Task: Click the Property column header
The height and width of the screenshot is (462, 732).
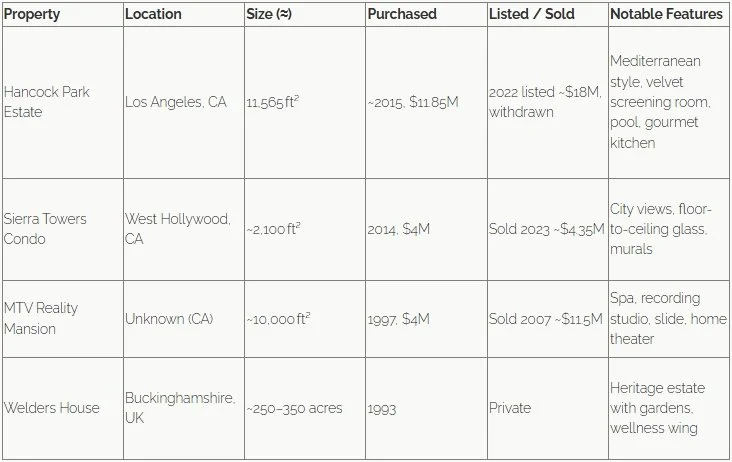Action: [63, 14]
